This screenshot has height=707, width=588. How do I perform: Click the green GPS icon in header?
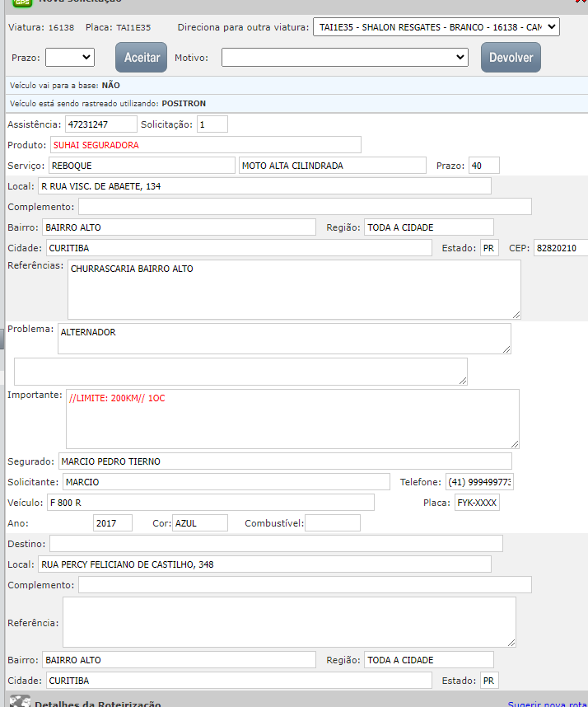(21, 2)
